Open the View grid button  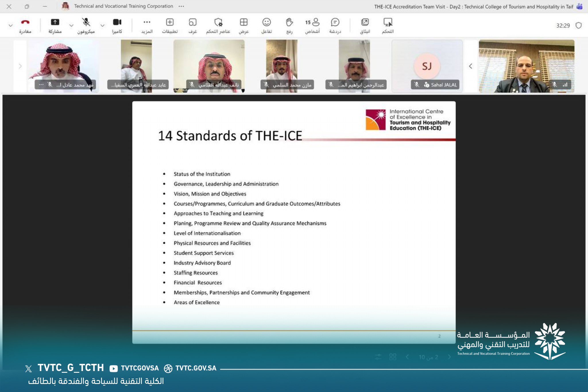tap(244, 26)
